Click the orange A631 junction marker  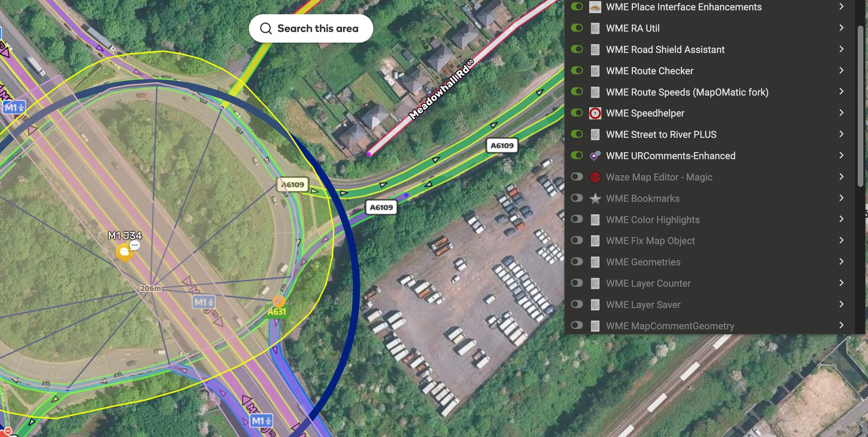click(278, 301)
